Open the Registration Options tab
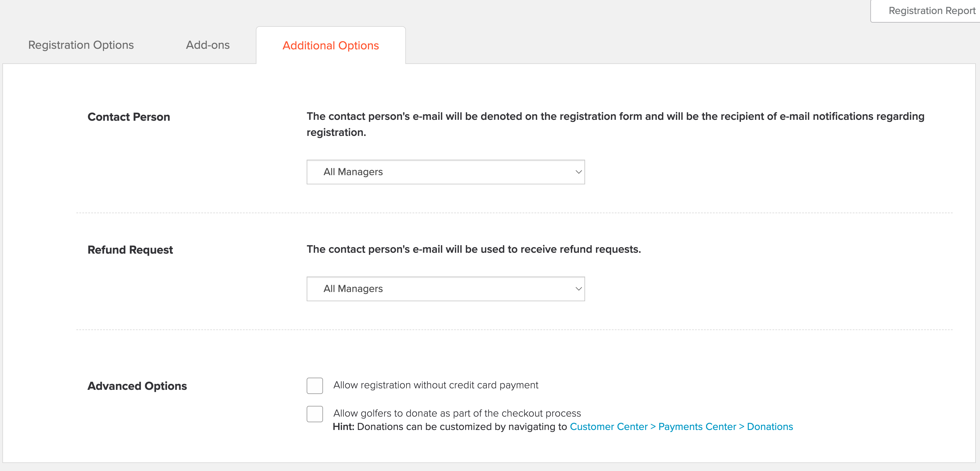Viewport: 980px width, 471px height. [81, 45]
